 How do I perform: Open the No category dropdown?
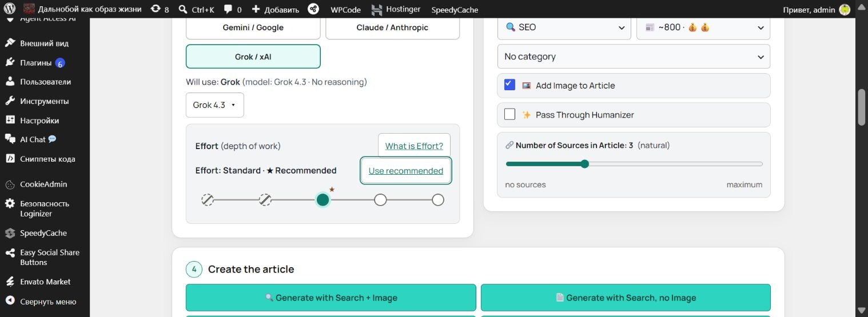click(x=634, y=57)
